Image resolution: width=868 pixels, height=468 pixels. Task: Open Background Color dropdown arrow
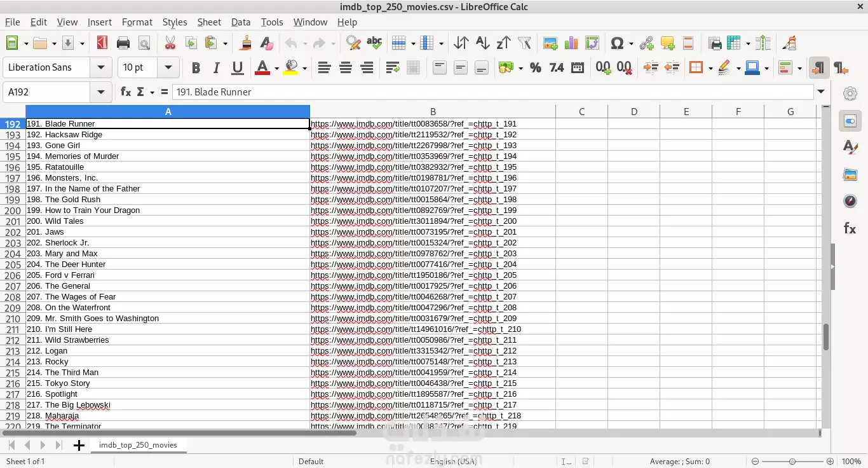[x=305, y=68]
